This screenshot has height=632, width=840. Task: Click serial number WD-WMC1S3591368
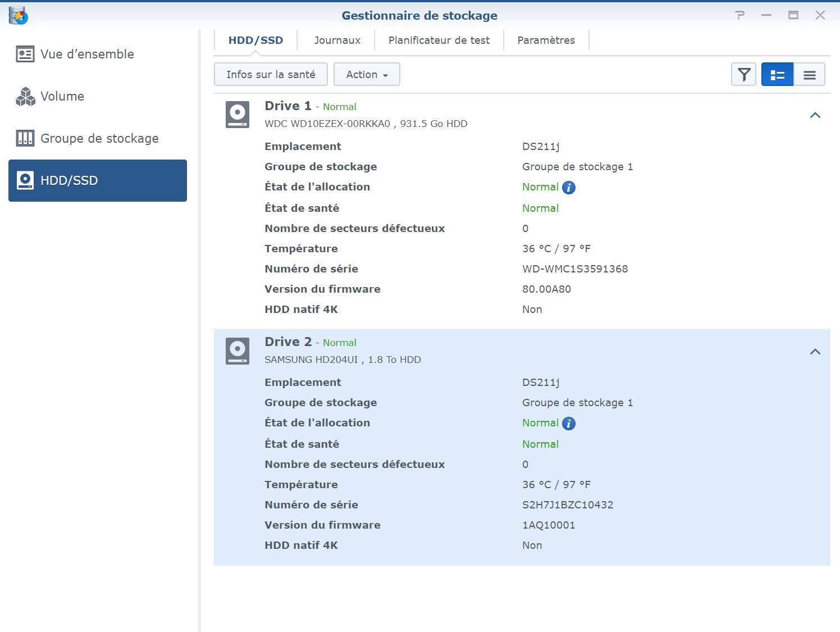pyautogui.click(x=575, y=269)
